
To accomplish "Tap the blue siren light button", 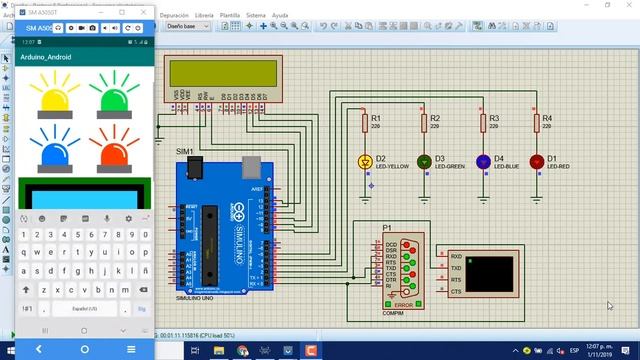I will [x=55, y=149].
